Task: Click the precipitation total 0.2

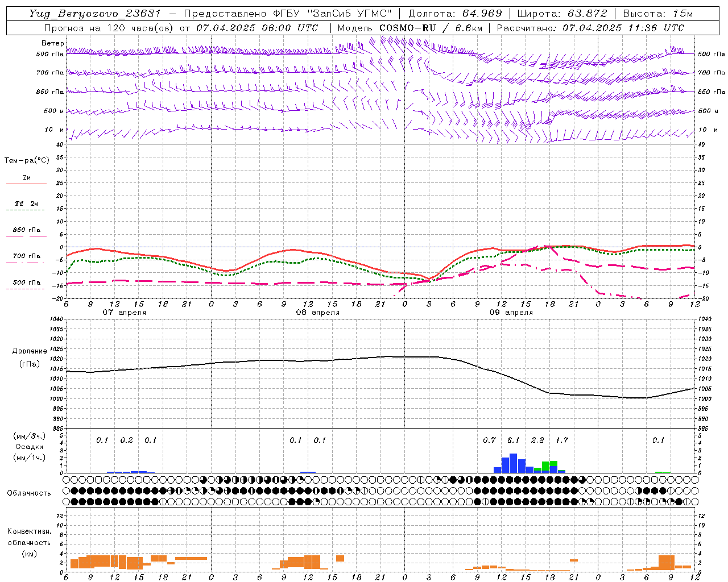Action: 126,440
